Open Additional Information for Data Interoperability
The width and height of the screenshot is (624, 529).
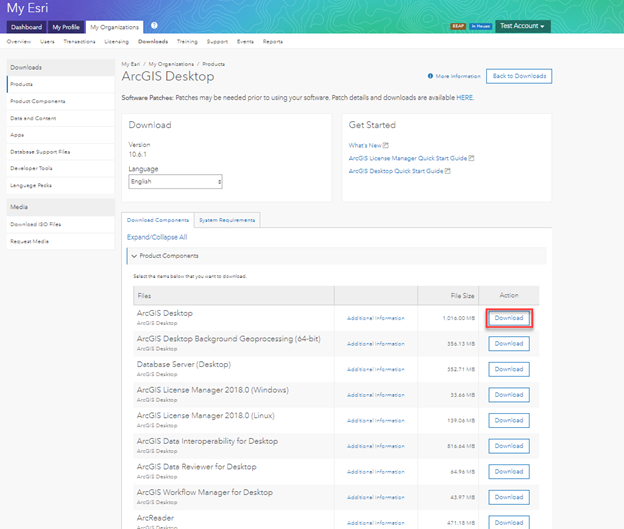click(376, 446)
